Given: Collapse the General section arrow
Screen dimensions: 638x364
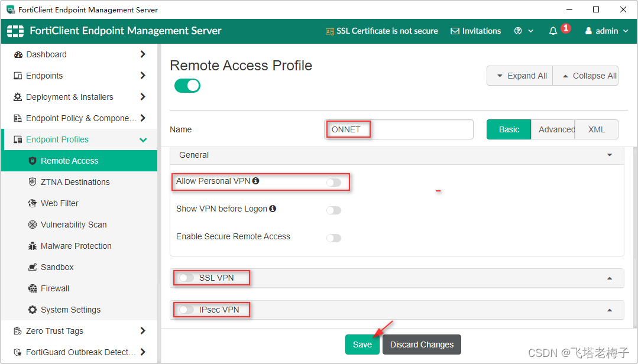Looking at the screenshot, I should (x=610, y=155).
